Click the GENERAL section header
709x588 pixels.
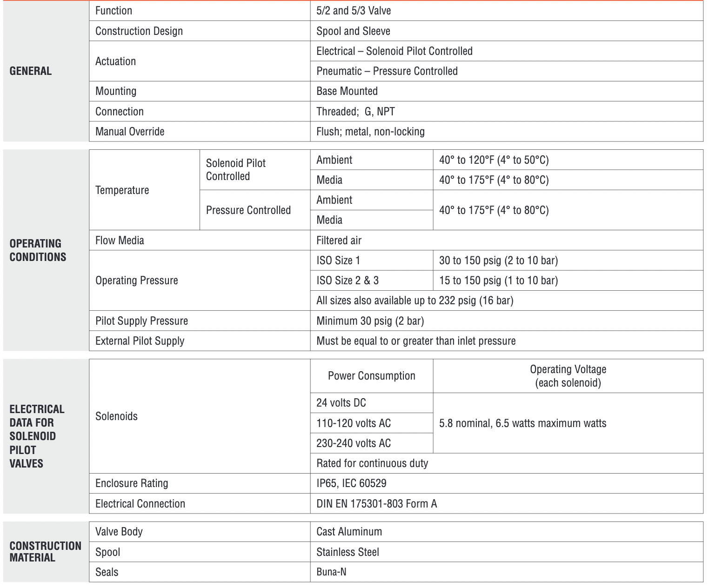click(x=31, y=71)
